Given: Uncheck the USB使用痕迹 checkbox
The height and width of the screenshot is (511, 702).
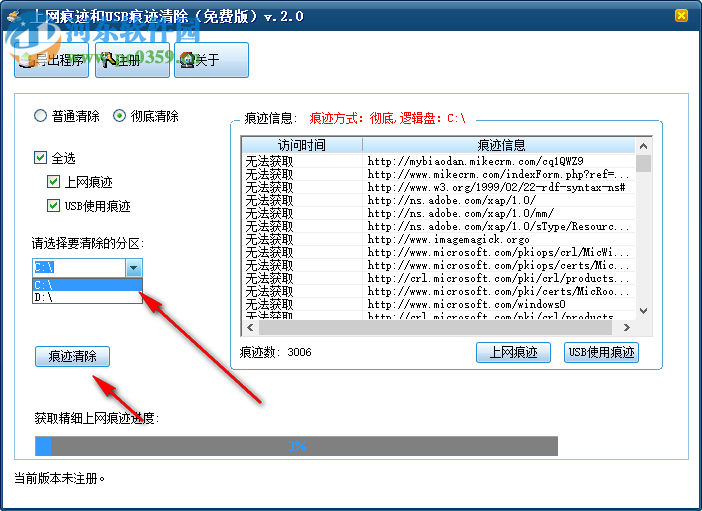Looking at the screenshot, I should click(x=53, y=206).
